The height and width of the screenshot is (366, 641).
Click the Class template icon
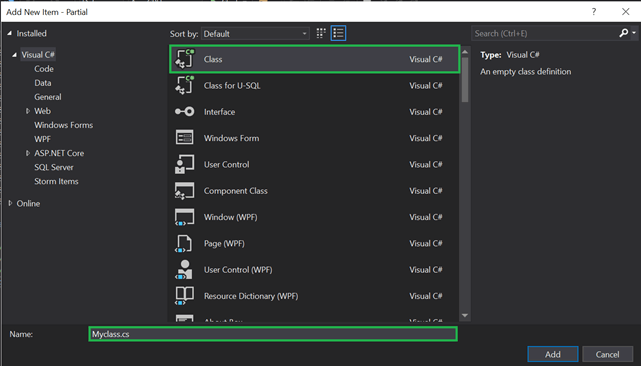click(184, 59)
